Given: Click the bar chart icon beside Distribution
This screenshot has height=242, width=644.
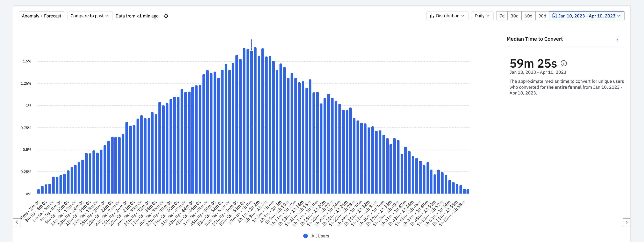Looking at the screenshot, I should pyautogui.click(x=432, y=16).
